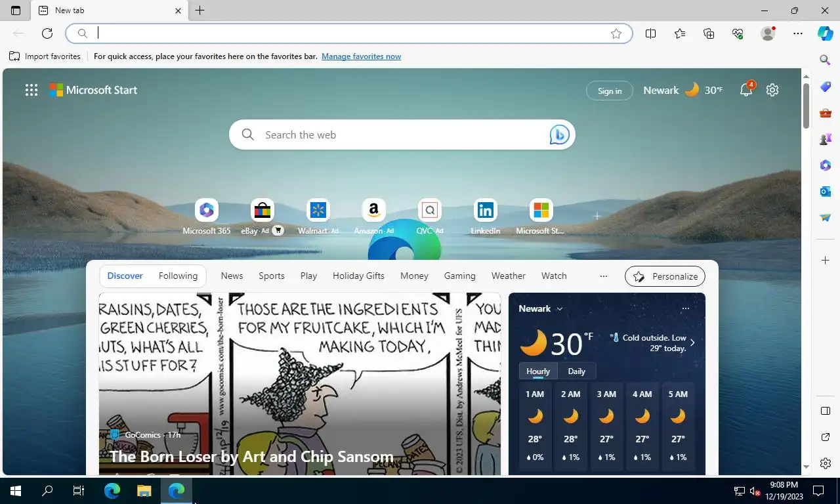Add a sidebar app with the plus icon
The width and height of the screenshot is (840, 504).
[826, 261]
